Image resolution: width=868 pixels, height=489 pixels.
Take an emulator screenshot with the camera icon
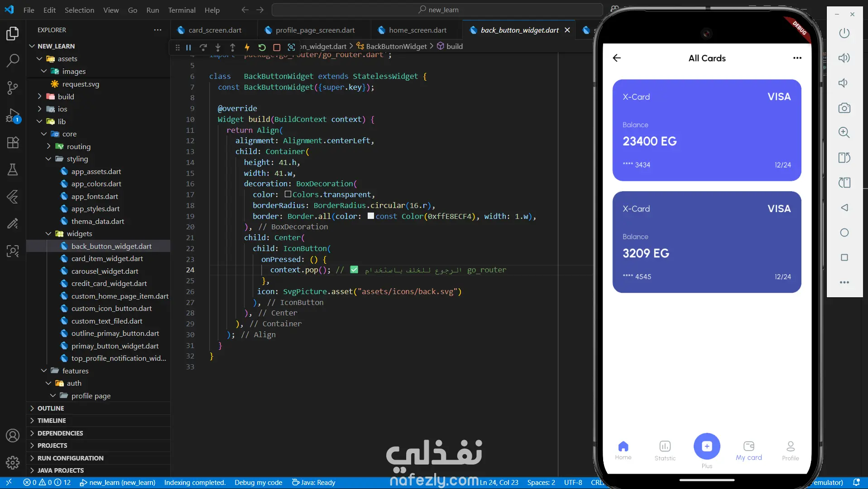(844, 108)
